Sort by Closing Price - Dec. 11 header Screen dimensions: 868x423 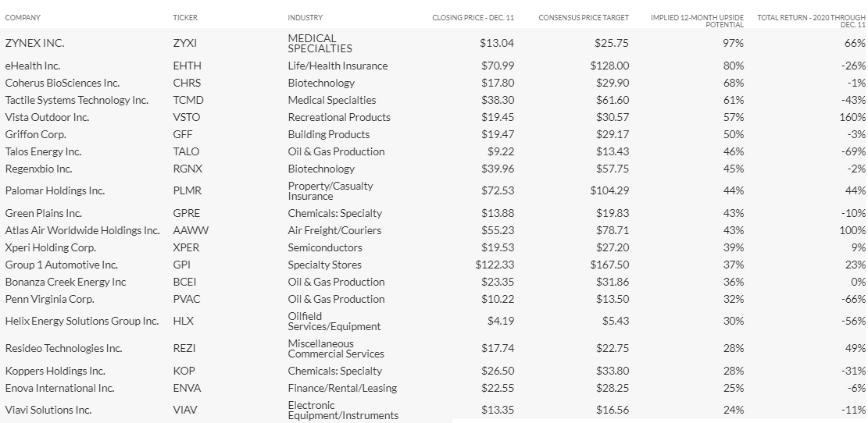tap(473, 18)
